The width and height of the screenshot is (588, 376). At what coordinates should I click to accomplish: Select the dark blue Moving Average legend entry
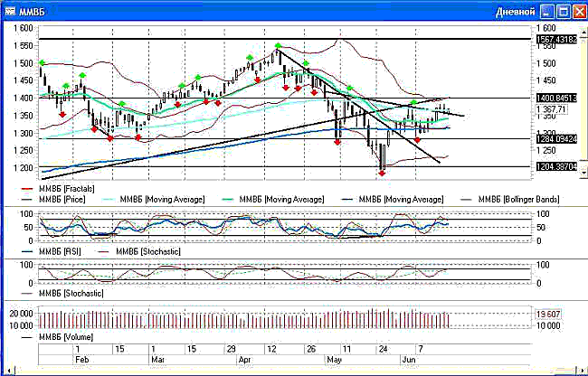[x=393, y=200]
